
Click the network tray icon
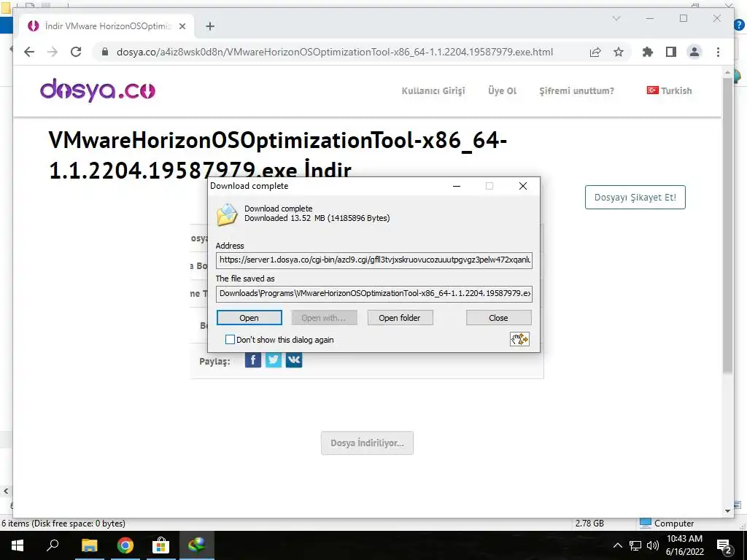click(635, 545)
